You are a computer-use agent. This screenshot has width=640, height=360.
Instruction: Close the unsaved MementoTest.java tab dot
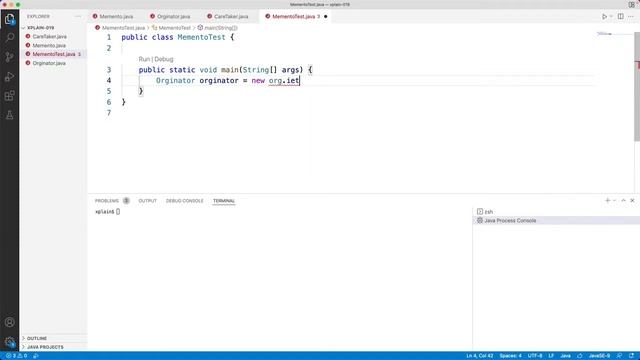tap(326, 16)
